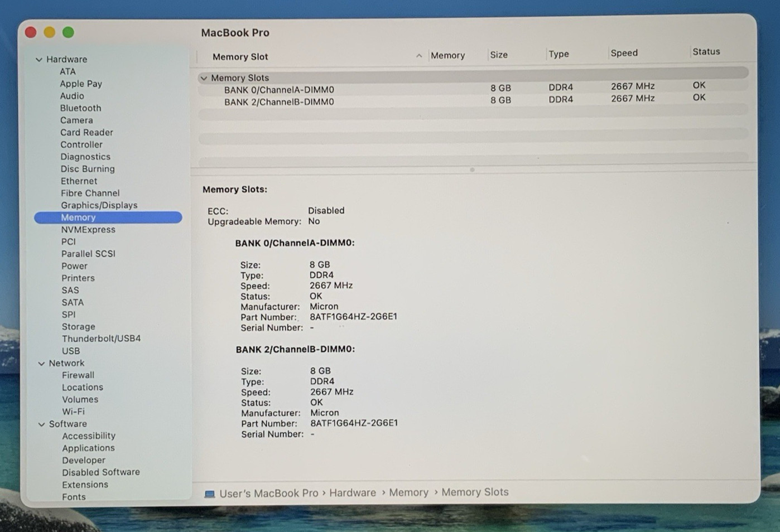The image size is (780, 532).
Task: Sort by the Status column header
Action: click(706, 51)
